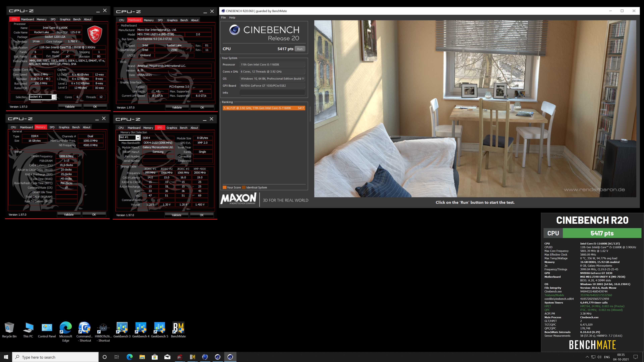Open Microsoft Store from taskbar

(154, 357)
